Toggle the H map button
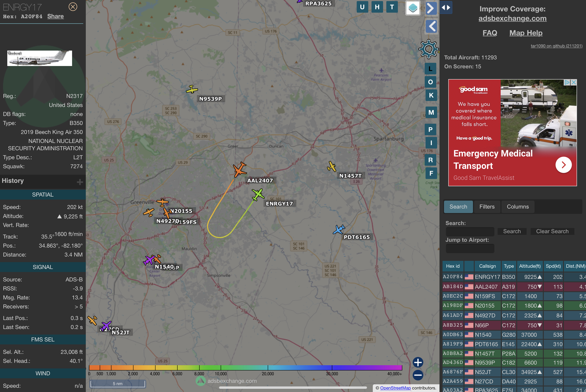Viewport: 586px width, 392px height. pos(377,7)
